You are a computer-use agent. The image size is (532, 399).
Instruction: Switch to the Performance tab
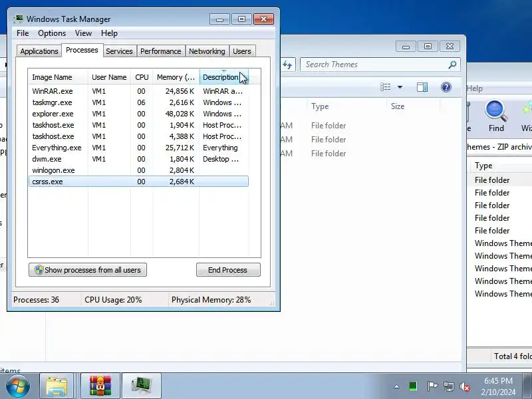coord(161,51)
